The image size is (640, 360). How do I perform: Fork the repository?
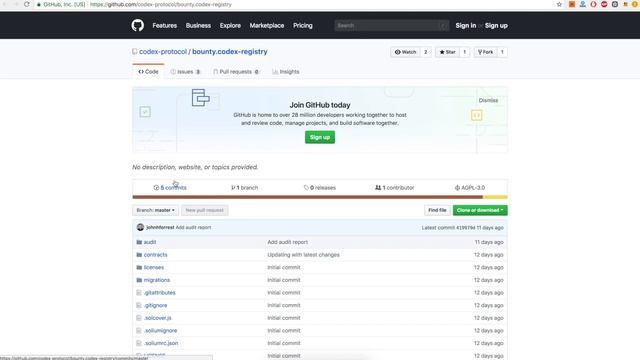point(485,52)
